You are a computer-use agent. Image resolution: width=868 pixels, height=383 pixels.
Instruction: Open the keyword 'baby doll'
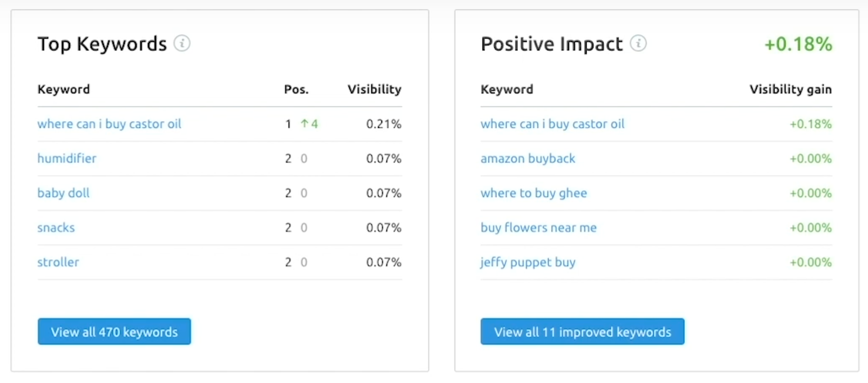click(x=63, y=193)
